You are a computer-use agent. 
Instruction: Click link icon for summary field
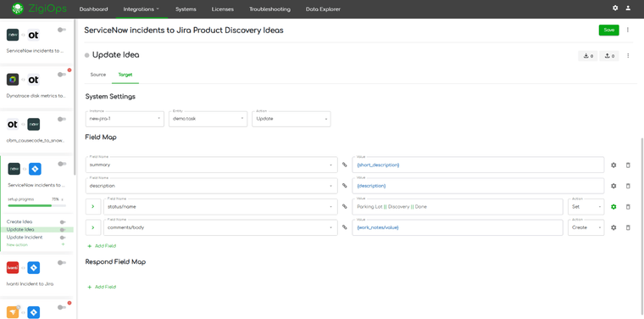345,165
